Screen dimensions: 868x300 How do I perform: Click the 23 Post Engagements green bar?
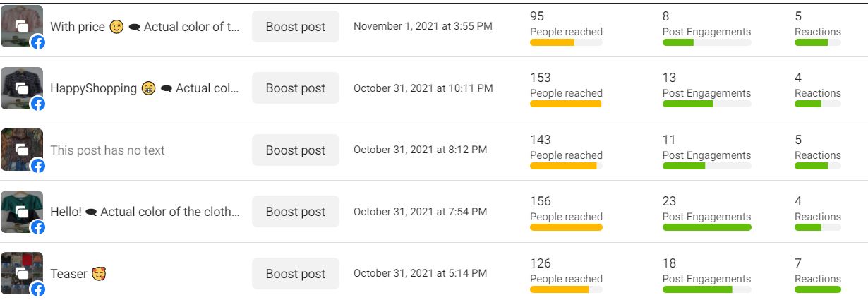click(706, 227)
